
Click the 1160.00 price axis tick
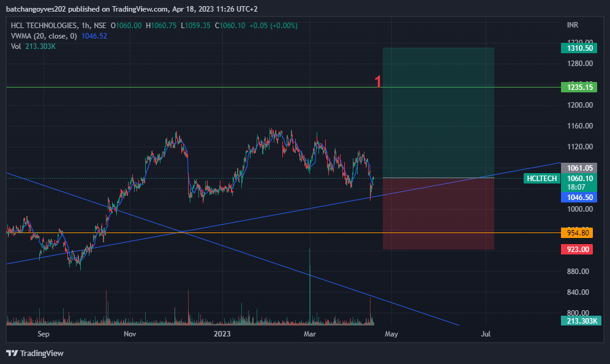pos(580,126)
